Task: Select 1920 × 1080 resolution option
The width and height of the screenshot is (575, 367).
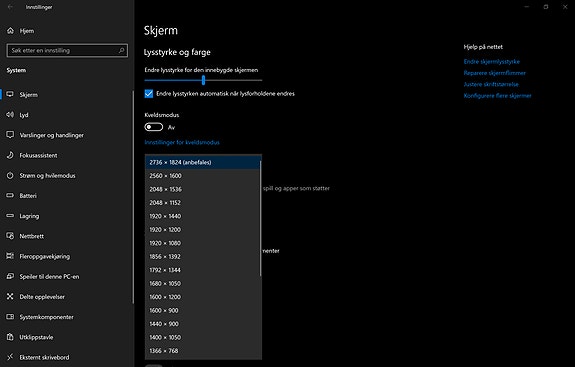Action: (x=202, y=243)
